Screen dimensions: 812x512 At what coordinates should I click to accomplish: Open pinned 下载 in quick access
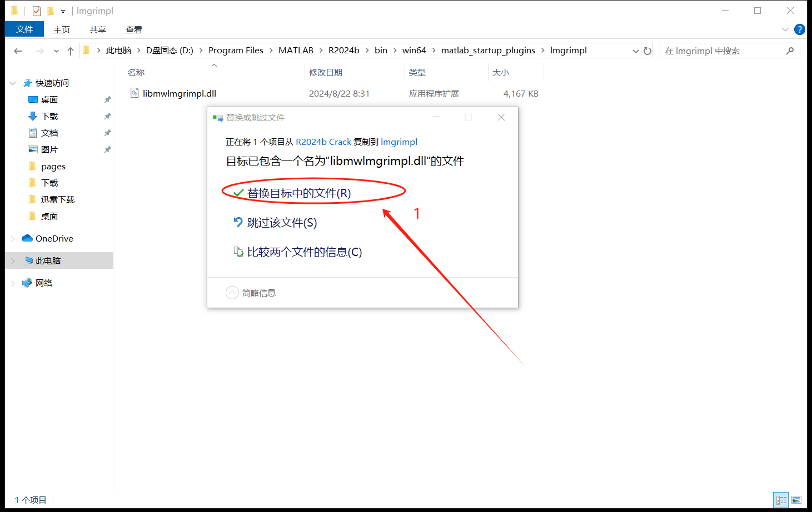(x=49, y=117)
